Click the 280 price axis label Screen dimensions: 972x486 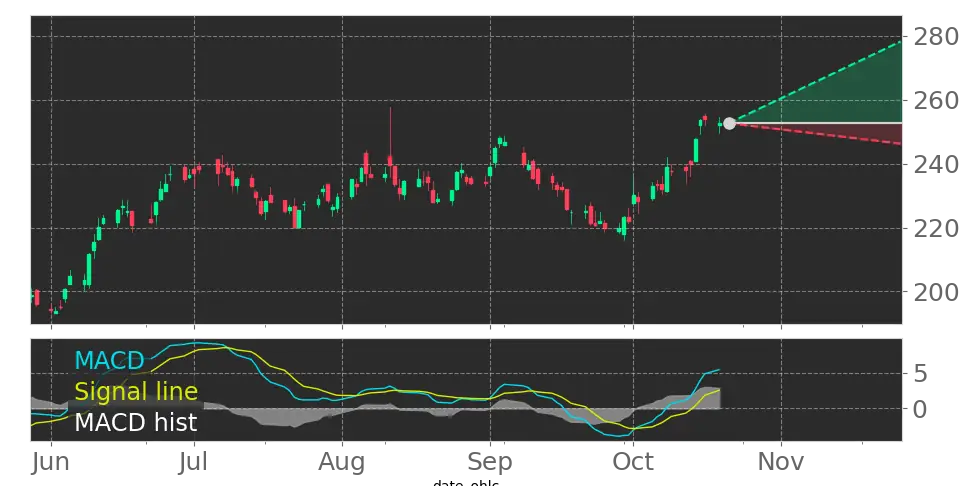click(937, 37)
